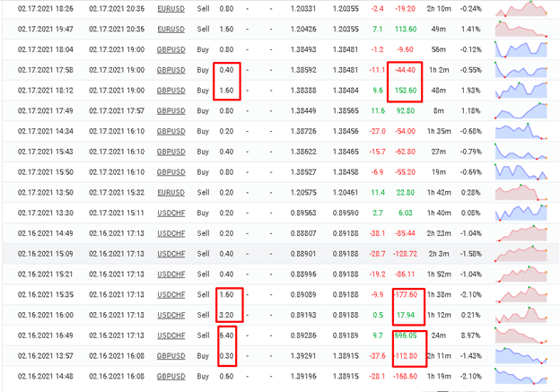This screenshot has height=392, width=560.
Task: View sparkline for 1.18% GBPUSD trade
Action: tap(521, 110)
